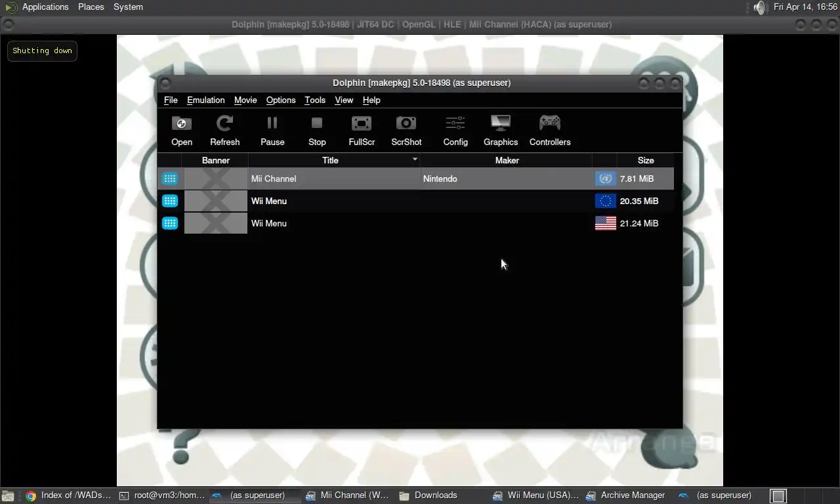Open the Config settings
Image resolution: width=840 pixels, height=504 pixels.
pos(455,131)
